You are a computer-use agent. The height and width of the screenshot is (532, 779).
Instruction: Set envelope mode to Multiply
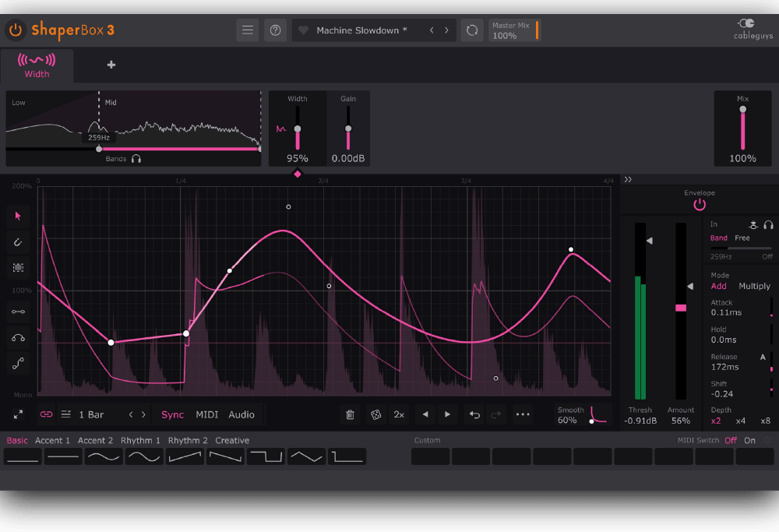(x=754, y=286)
